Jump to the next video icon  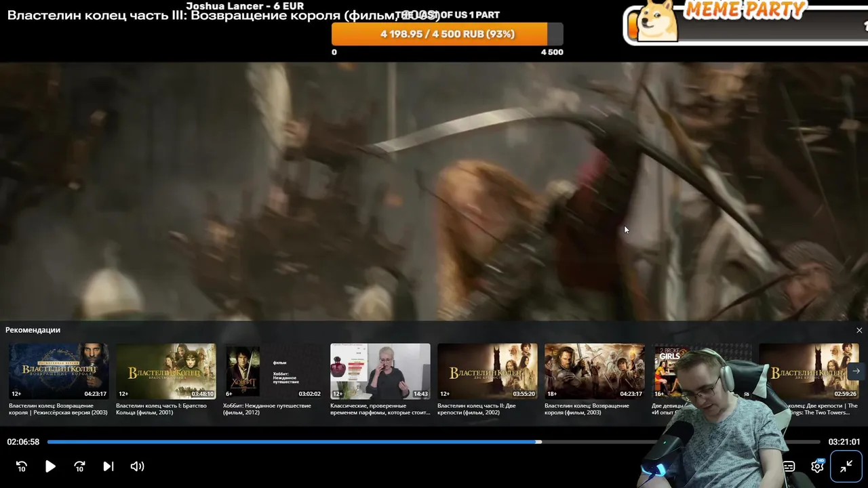(108, 466)
